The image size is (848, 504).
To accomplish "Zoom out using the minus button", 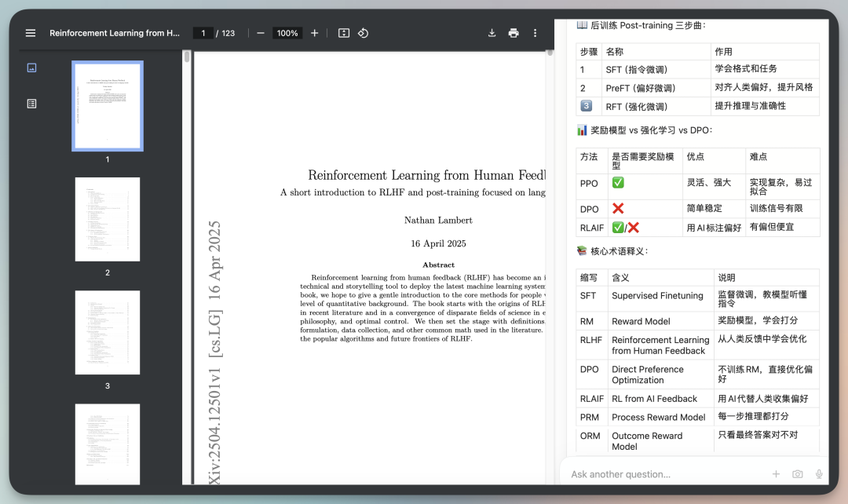I will click(261, 33).
